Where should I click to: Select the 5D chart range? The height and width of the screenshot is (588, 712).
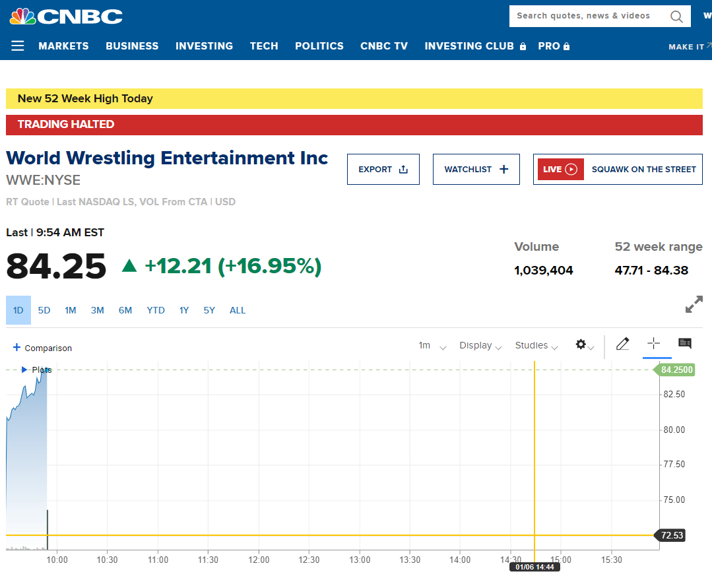click(44, 310)
